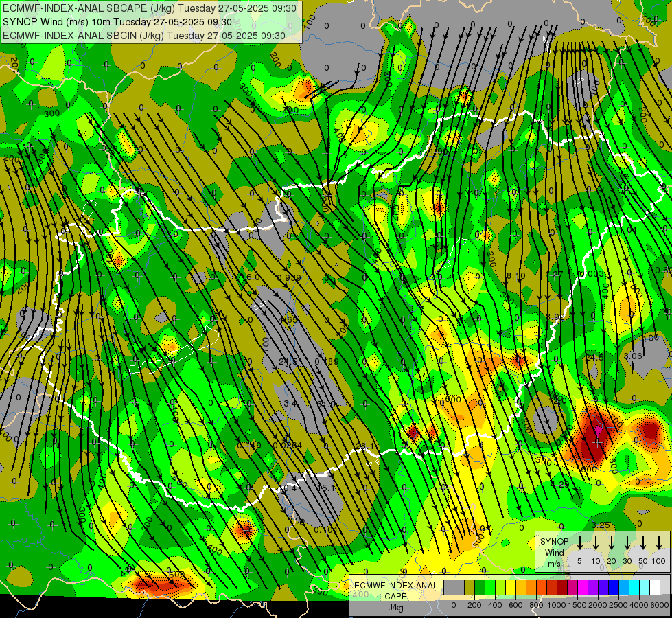Screen dimensions: 672x618
Task: Click the 0.140 value on the map
Action: coord(249,446)
